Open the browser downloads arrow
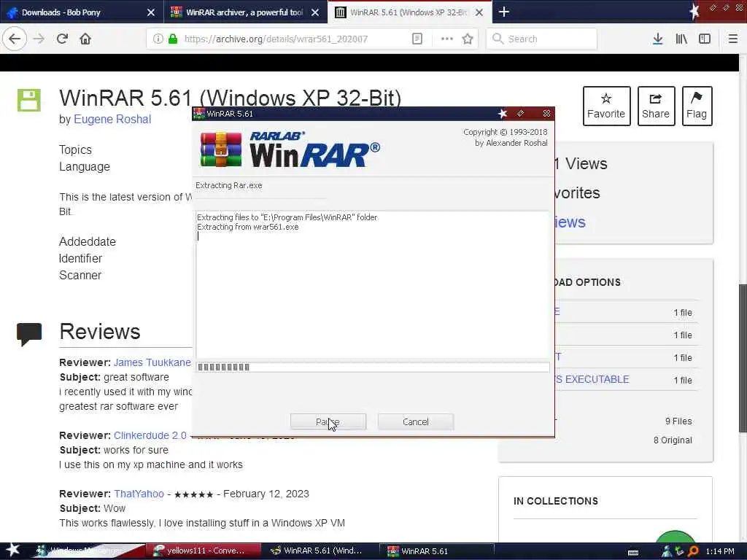The image size is (747, 560). point(657,39)
